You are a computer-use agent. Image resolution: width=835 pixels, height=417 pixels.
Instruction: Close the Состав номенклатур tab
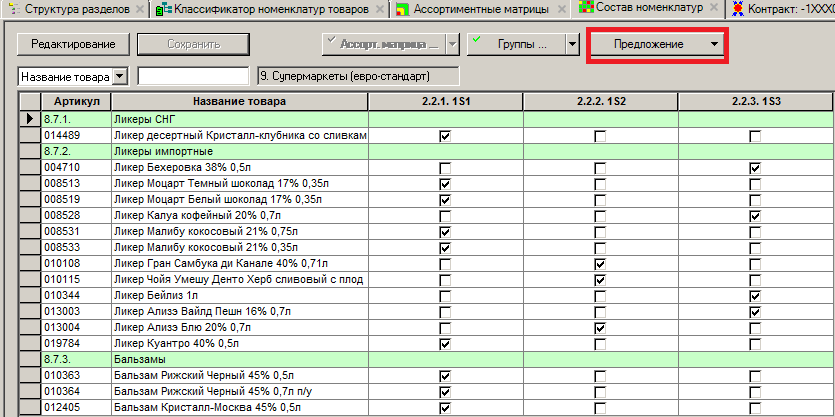(x=714, y=8)
